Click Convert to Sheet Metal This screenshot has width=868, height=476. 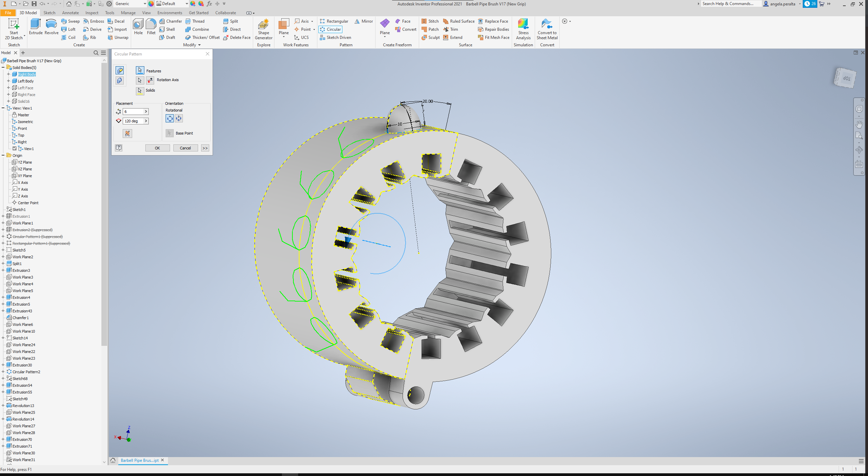click(x=547, y=29)
